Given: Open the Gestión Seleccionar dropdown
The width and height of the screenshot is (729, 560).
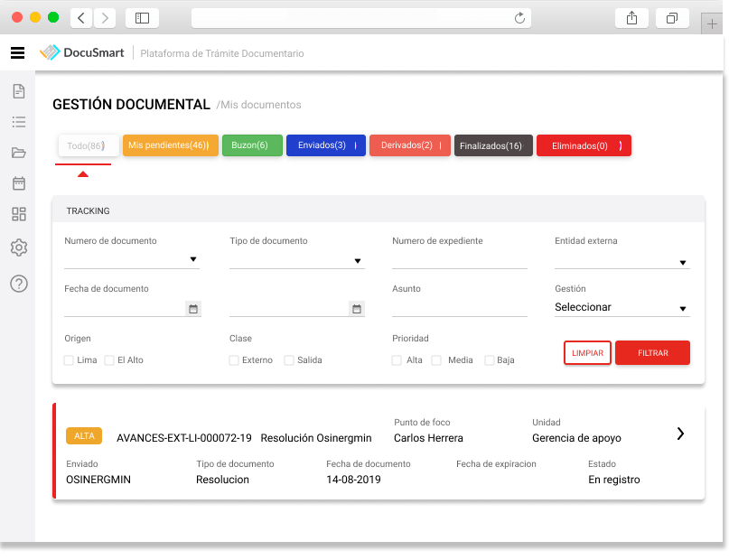Looking at the screenshot, I should point(622,307).
